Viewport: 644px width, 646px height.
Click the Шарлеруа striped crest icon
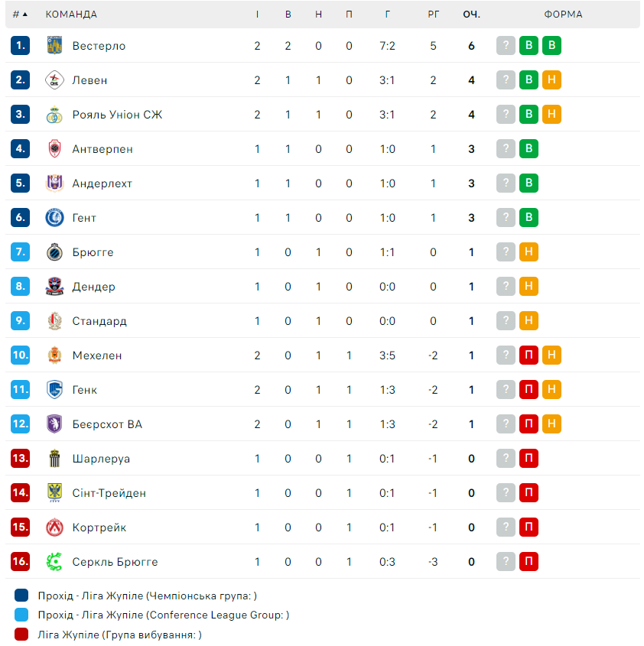pos(54,459)
